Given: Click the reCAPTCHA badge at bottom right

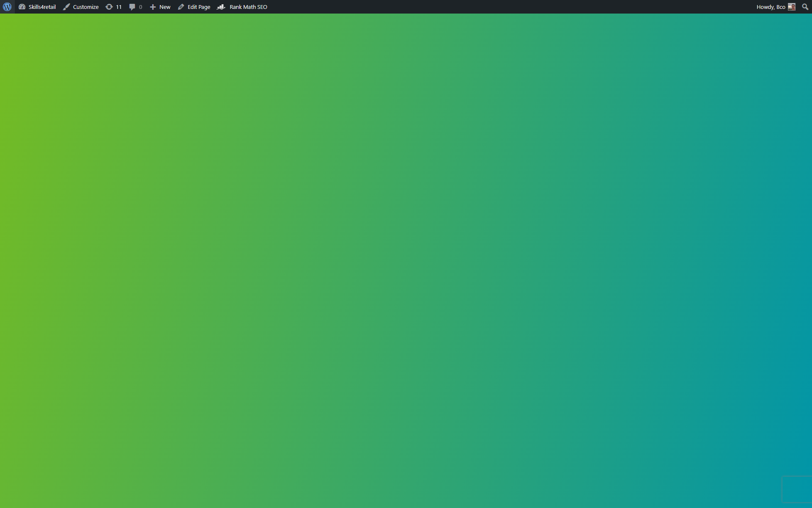Looking at the screenshot, I should point(797,489).
